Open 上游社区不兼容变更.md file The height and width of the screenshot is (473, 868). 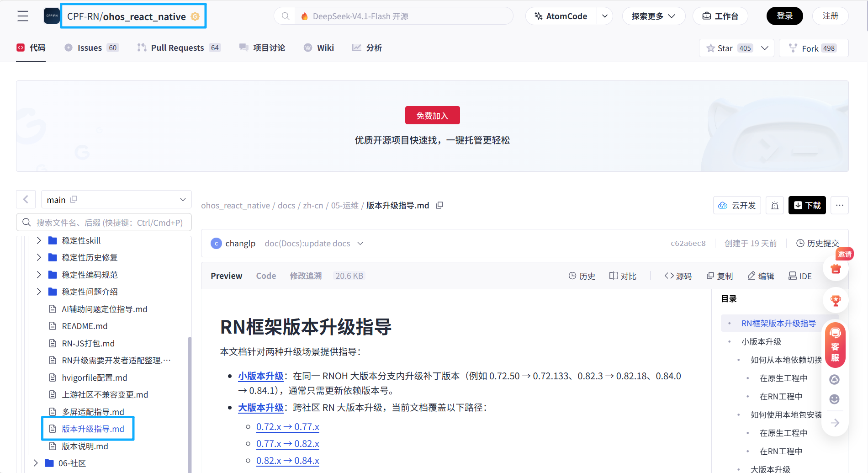(x=105, y=394)
